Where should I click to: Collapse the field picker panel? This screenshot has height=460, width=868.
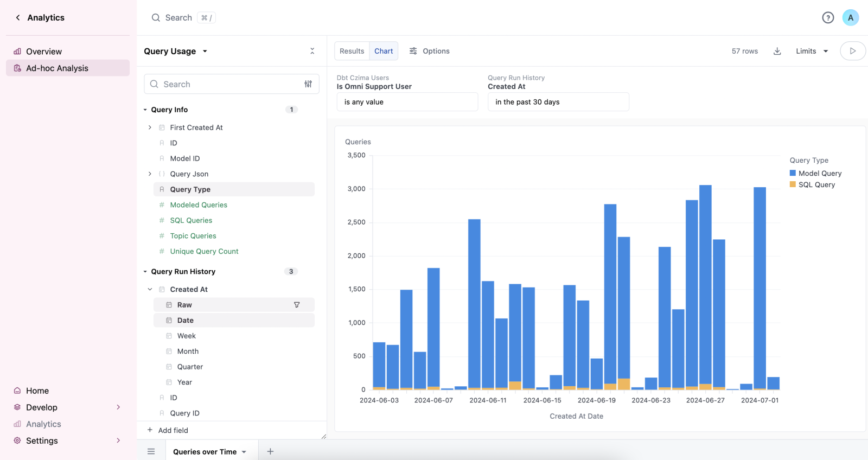point(312,51)
